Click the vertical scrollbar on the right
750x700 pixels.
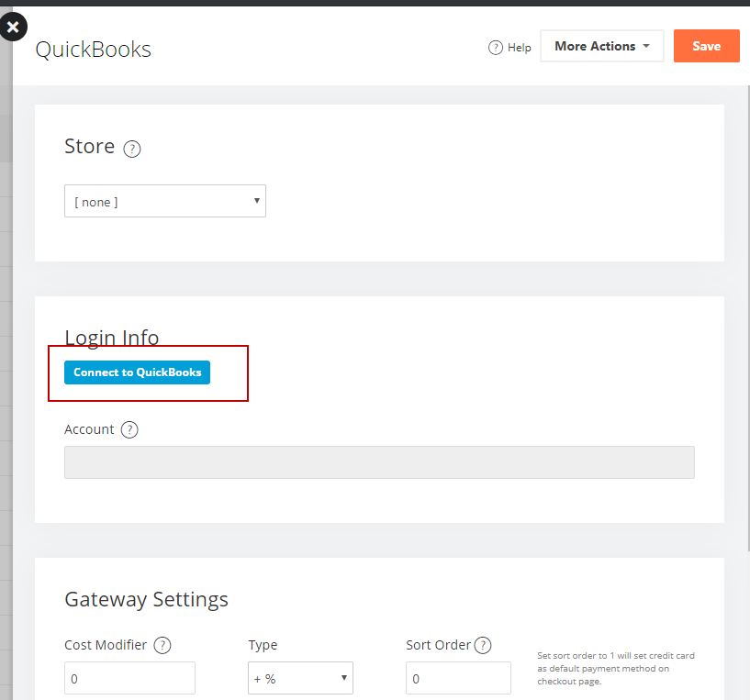pyautogui.click(x=747, y=318)
